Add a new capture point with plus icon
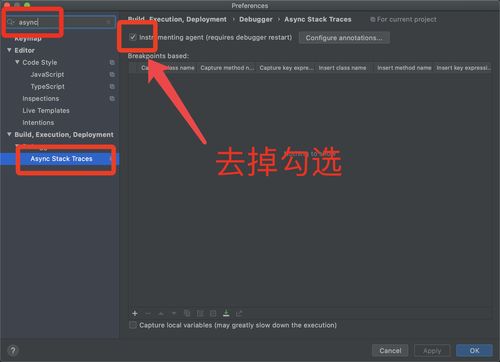This screenshot has height=362, width=500. pyautogui.click(x=135, y=313)
